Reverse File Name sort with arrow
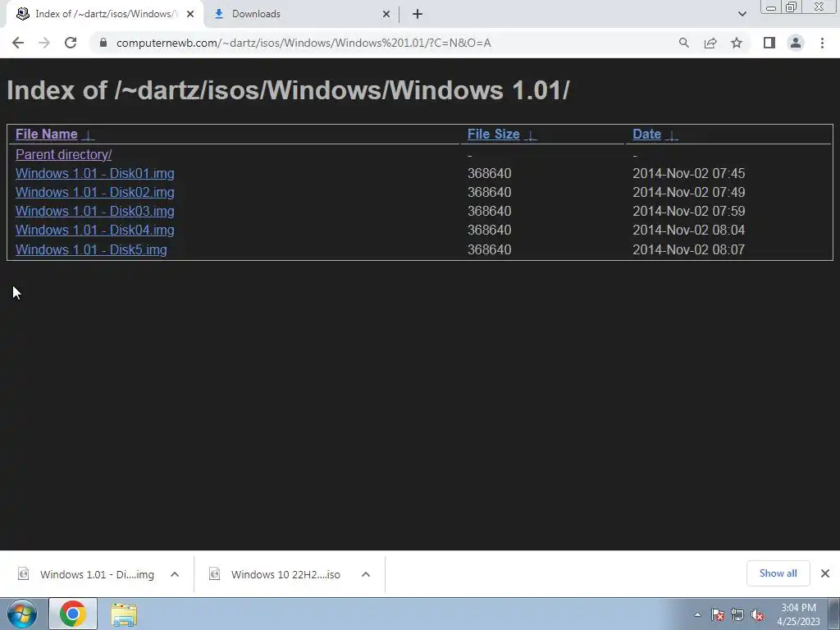The height and width of the screenshot is (630, 840). click(x=89, y=135)
